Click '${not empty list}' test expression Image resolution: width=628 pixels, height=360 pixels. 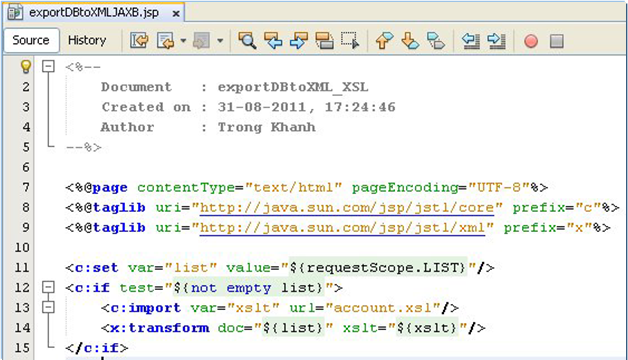[249, 288]
